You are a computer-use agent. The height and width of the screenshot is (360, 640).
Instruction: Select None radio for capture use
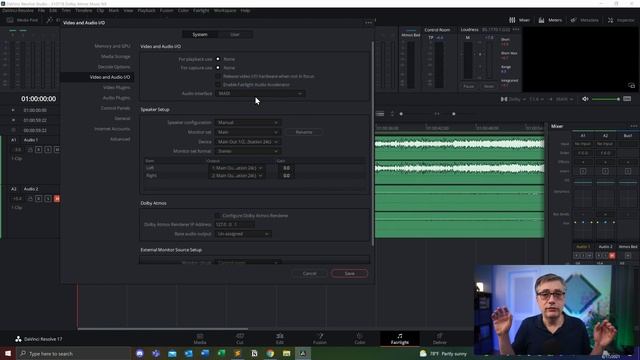coord(218,68)
